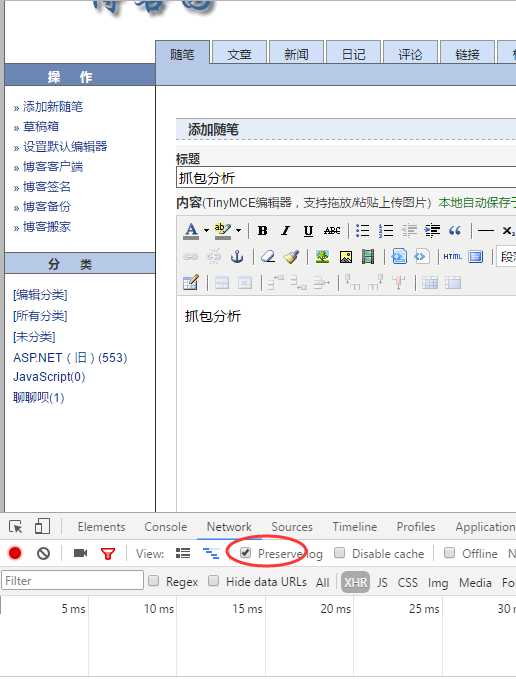The image size is (516, 687).
Task: Filter requests by CSS type
Action: click(407, 582)
